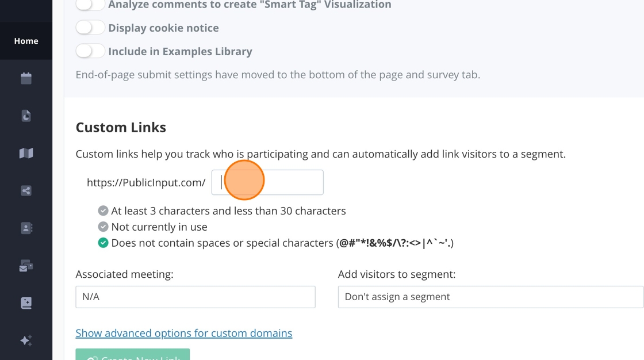
Task: Toggle Include in Examples Library switch
Action: [90, 51]
